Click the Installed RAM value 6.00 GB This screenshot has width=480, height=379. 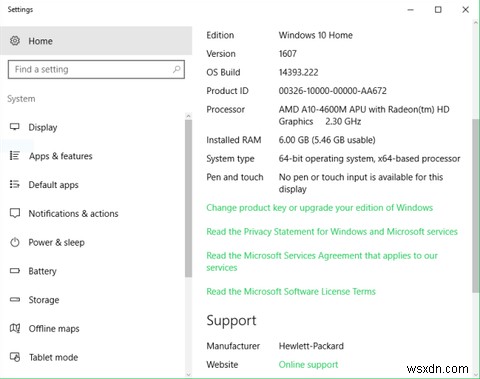[327, 140]
